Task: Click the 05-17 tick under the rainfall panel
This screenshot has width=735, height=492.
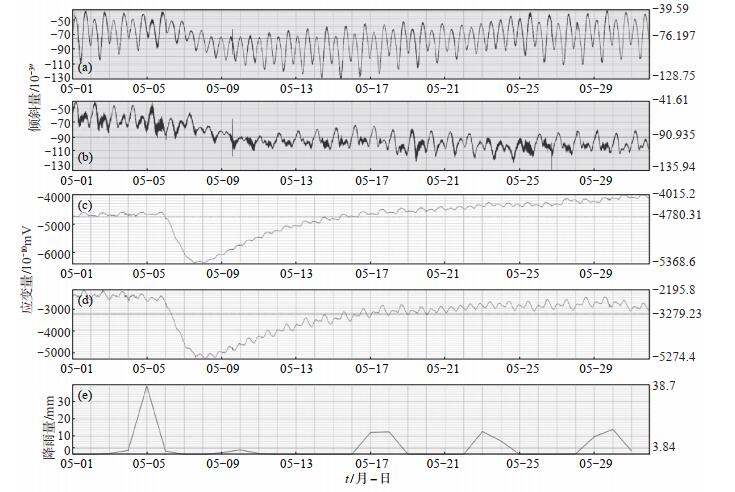Action: (371, 466)
